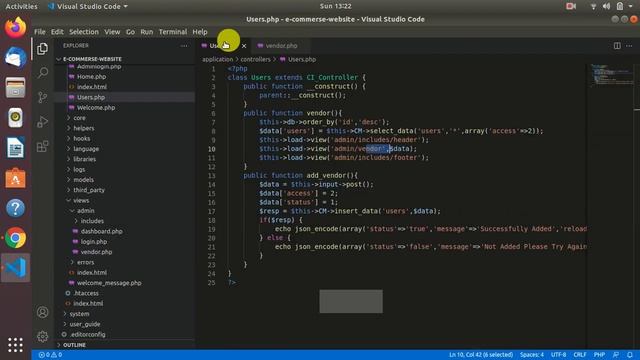Image resolution: width=640 pixels, height=360 pixels.
Task: Open LibreOffice Writer from the dock
Action: point(16,148)
